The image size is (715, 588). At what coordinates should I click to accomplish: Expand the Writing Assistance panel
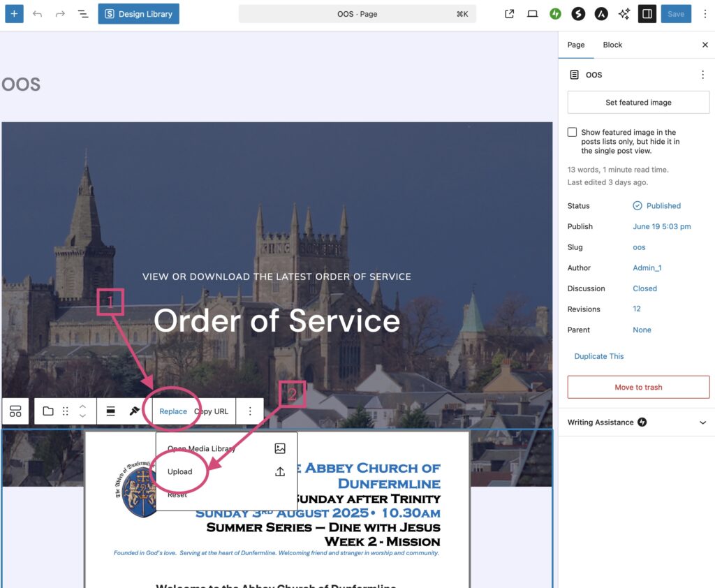(702, 422)
